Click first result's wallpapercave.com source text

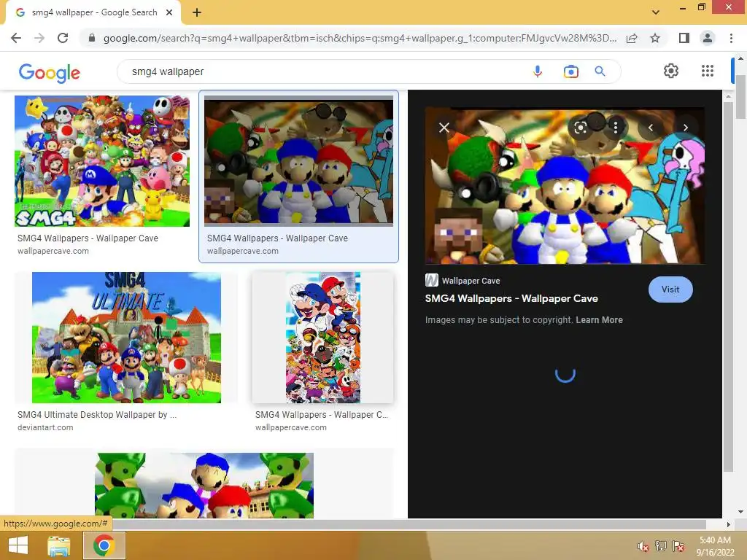[53, 251]
